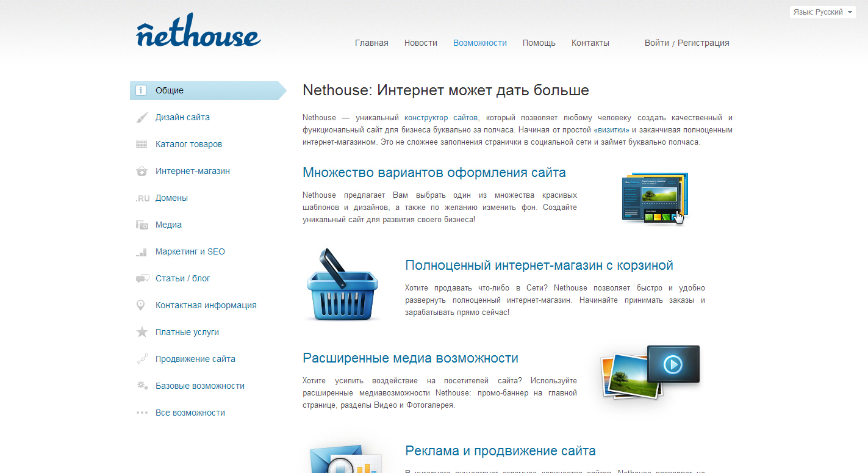This screenshot has height=473, width=868.
Task: Click the site templates illustration
Action: [x=655, y=199]
